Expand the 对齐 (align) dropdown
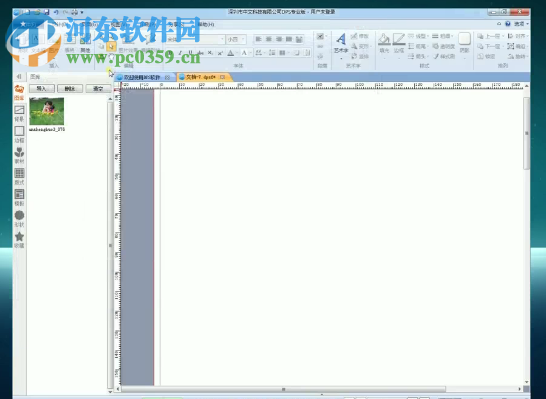The width and height of the screenshot is (546, 399). [x=527, y=36]
